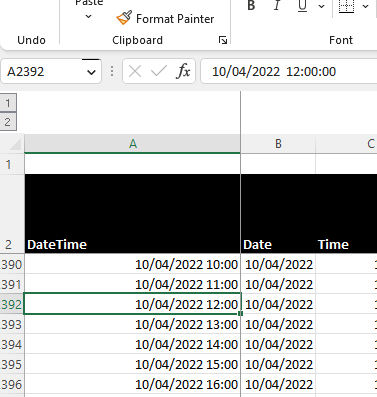The image size is (377, 397).
Task: Cancel the formula entry X icon
Action: coord(135,71)
